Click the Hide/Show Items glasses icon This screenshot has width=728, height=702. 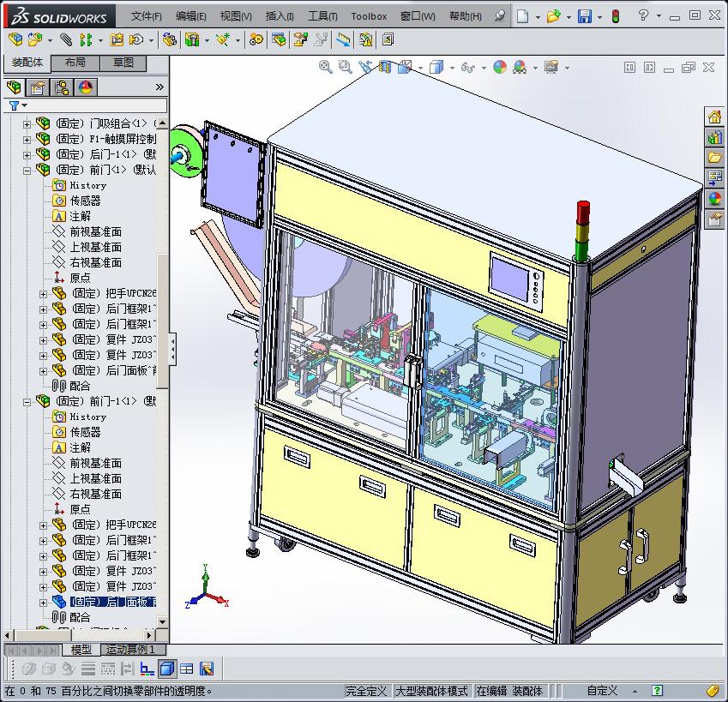tap(467, 68)
